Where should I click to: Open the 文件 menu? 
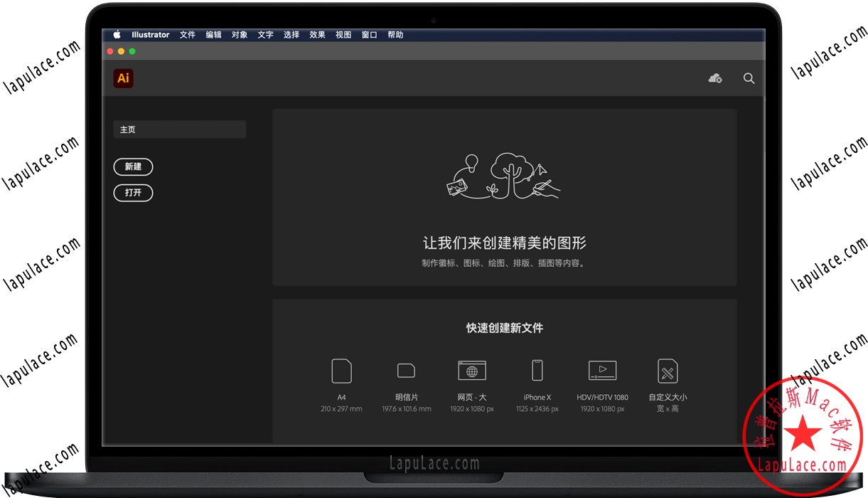coord(188,35)
